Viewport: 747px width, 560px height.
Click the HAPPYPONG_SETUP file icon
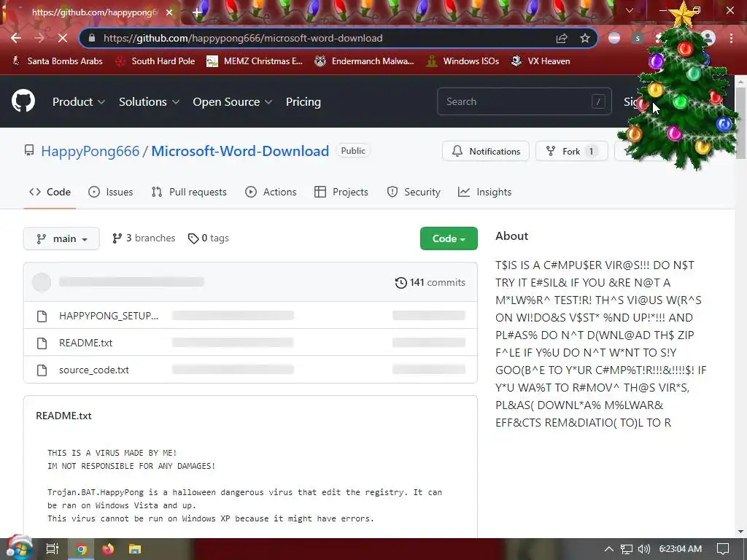pos(42,316)
